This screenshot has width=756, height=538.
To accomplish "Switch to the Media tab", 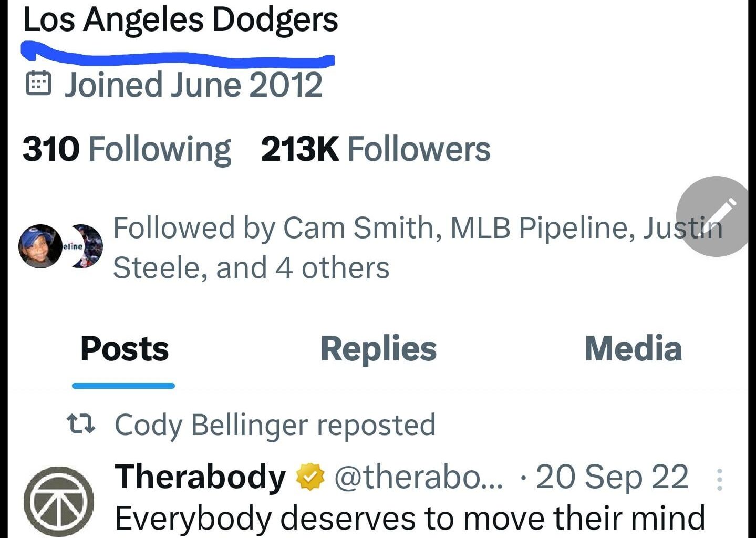I will tap(633, 348).
